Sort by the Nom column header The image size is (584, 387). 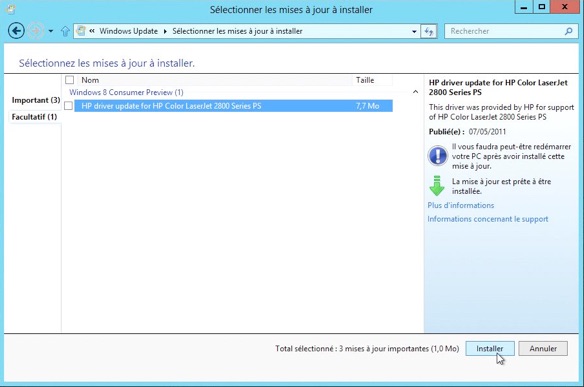click(x=216, y=80)
